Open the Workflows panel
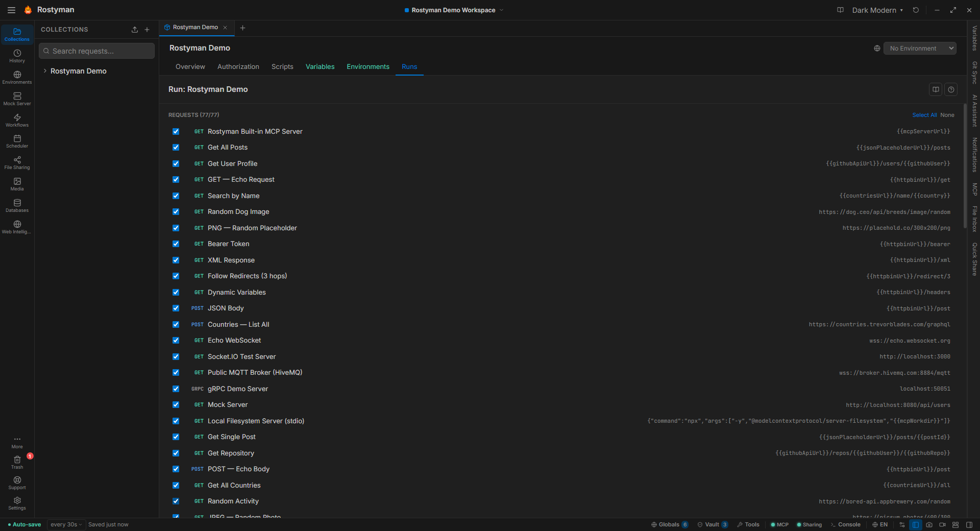 [17, 120]
